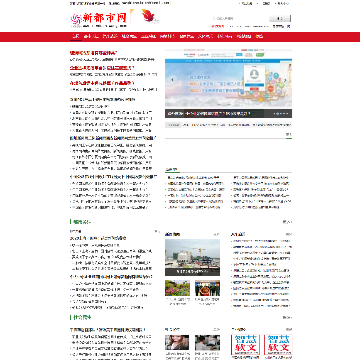Open the group of people photo thumbnail

click(x=207, y=288)
